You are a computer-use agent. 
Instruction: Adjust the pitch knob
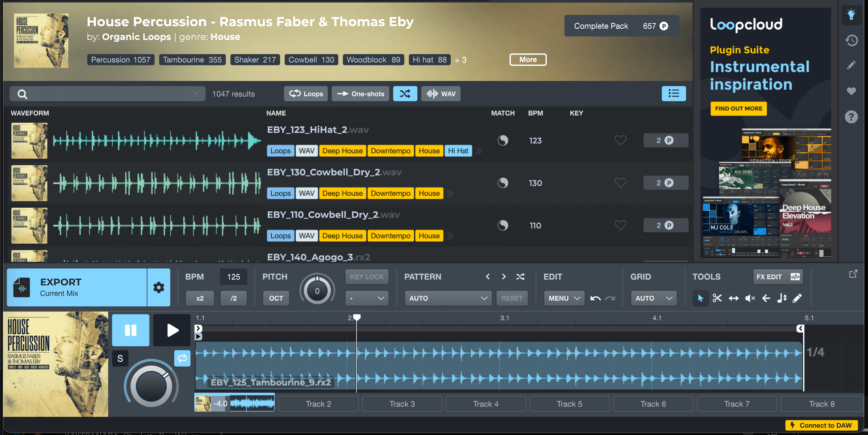pos(317,291)
